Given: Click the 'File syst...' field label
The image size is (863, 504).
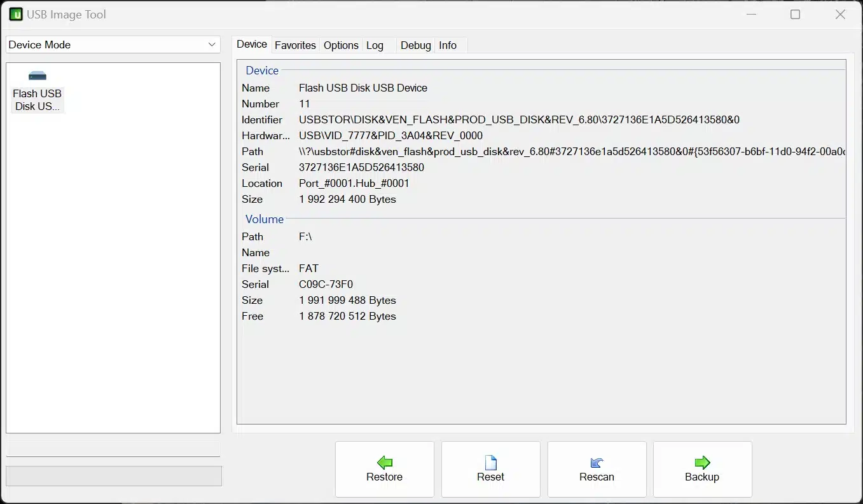Looking at the screenshot, I should point(266,268).
